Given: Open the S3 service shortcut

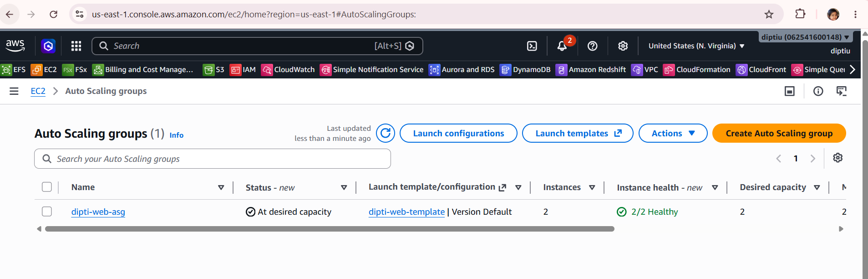Looking at the screenshot, I should (x=213, y=70).
